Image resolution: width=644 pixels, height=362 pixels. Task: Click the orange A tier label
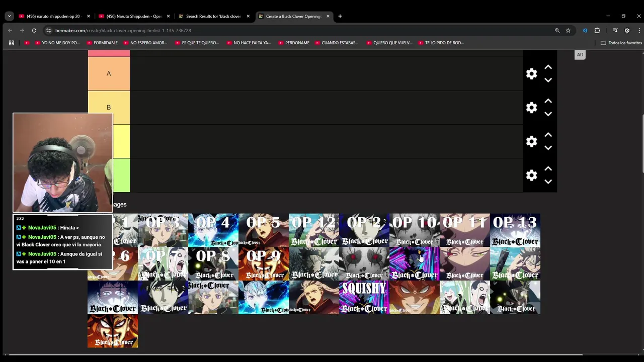pyautogui.click(x=109, y=73)
